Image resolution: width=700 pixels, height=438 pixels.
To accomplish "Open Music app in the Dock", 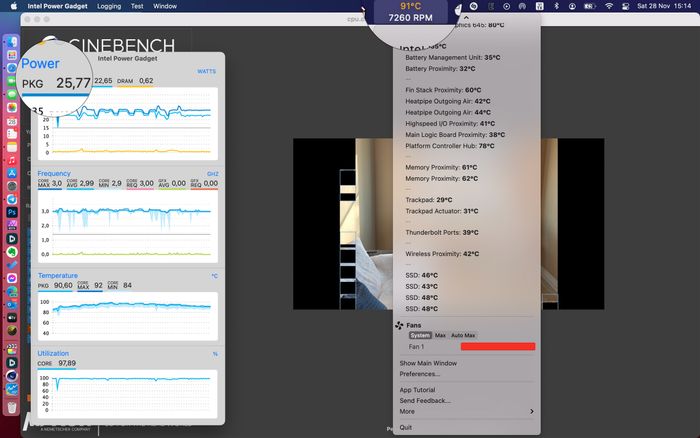I will [12, 160].
